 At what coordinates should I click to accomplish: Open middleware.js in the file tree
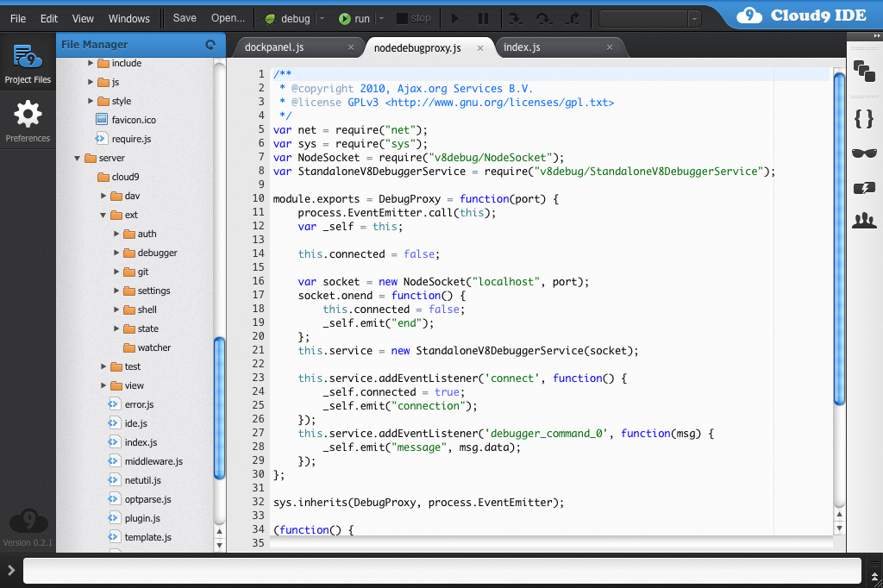(x=153, y=461)
